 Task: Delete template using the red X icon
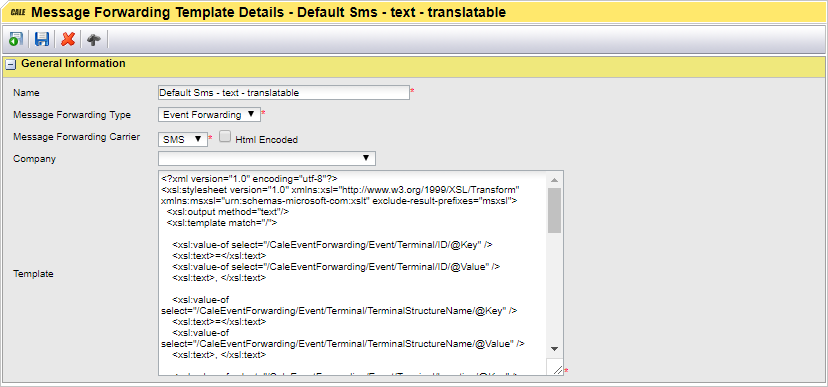[68, 39]
